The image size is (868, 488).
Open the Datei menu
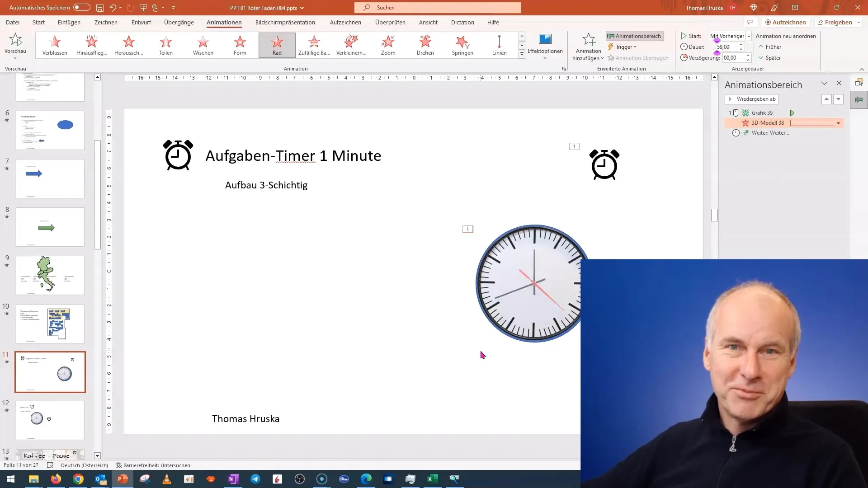tap(13, 22)
